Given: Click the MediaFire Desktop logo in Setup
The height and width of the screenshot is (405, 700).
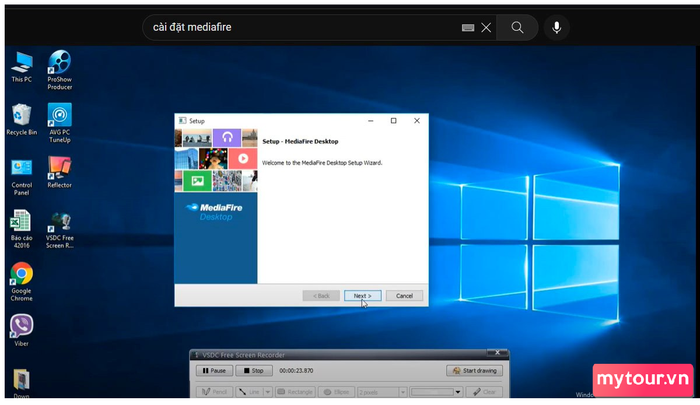Looking at the screenshot, I should pos(215,212).
